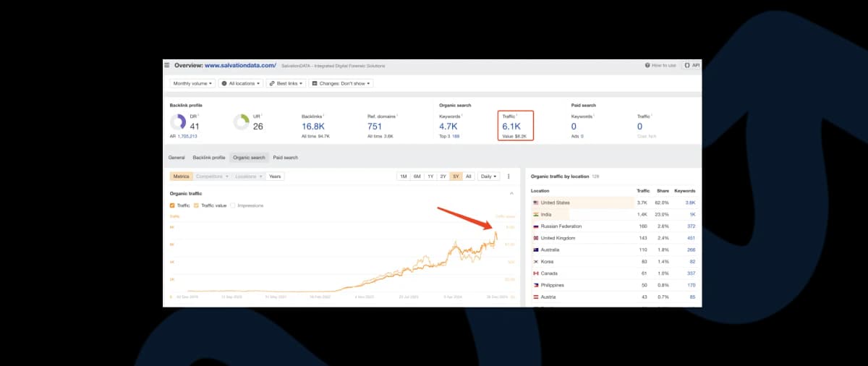Open the How to use help
868x366 pixels.
661,65
